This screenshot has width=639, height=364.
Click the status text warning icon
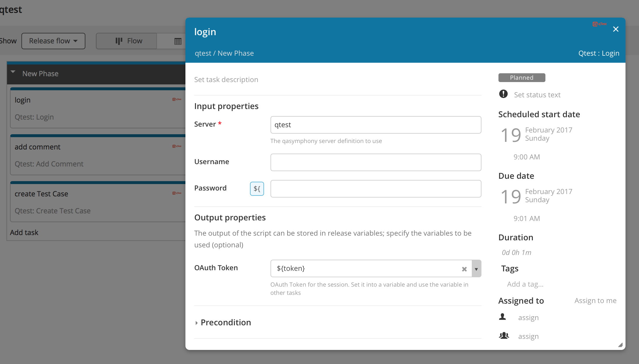[503, 94]
